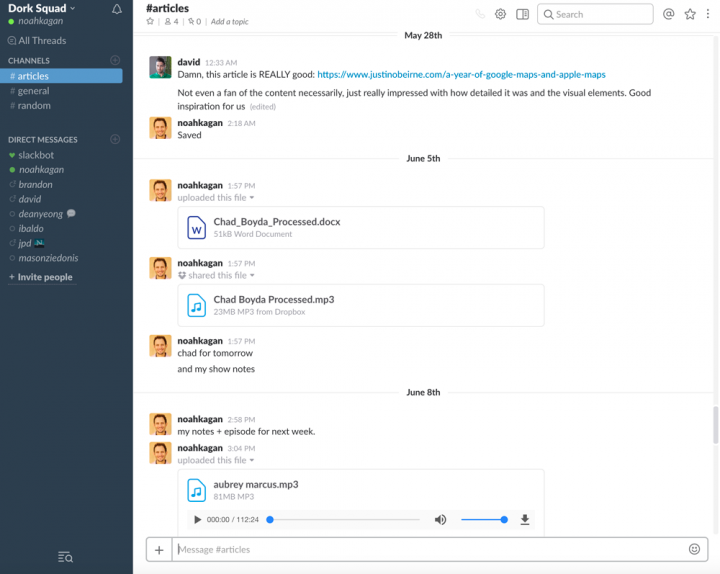
Task: Star the #articles channel
Action: 150,22
